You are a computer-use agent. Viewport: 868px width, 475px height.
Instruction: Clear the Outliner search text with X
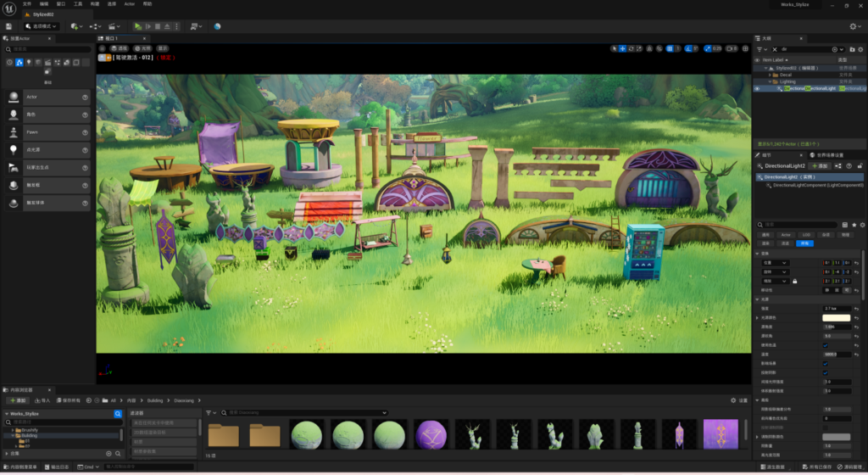(775, 49)
